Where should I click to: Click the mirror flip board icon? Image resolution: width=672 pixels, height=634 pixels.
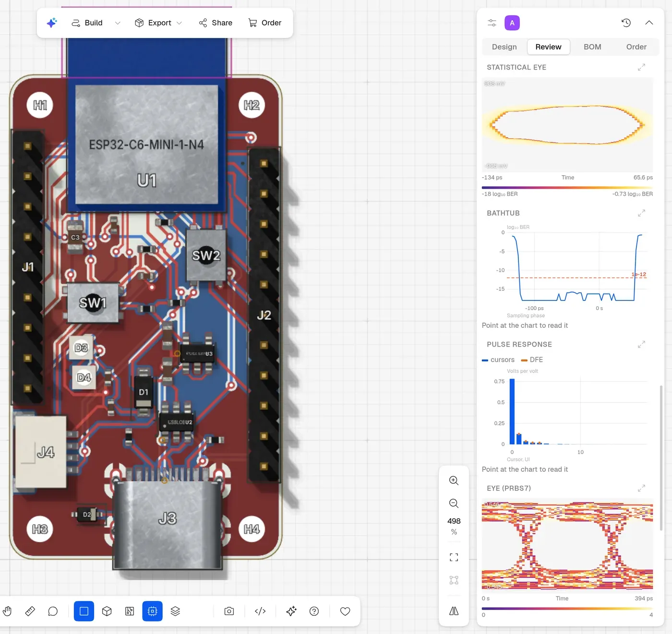pos(454,611)
